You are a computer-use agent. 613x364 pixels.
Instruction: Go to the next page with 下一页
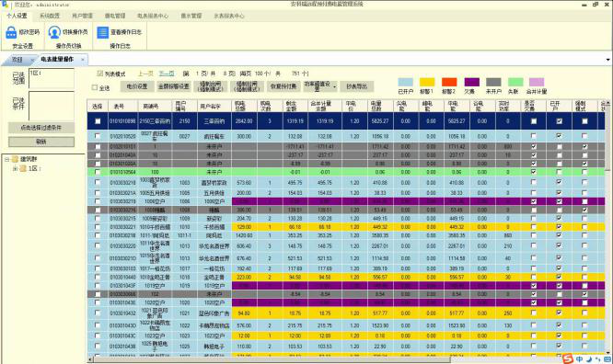167,74
